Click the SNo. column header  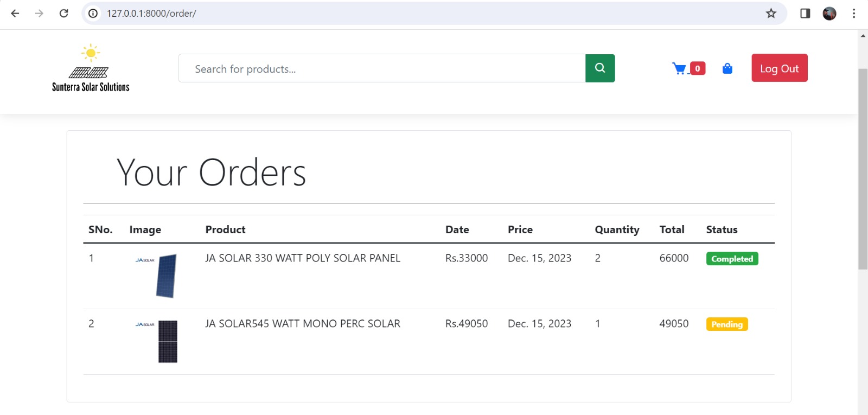click(100, 229)
